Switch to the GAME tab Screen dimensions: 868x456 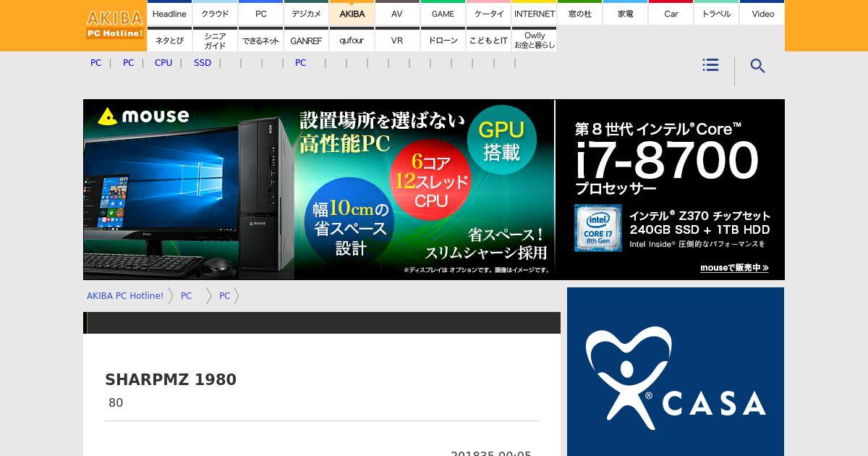443,14
